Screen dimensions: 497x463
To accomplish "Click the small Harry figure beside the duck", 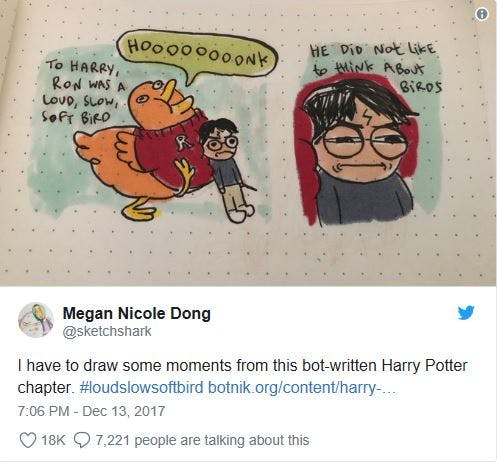I will pos(227,170).
